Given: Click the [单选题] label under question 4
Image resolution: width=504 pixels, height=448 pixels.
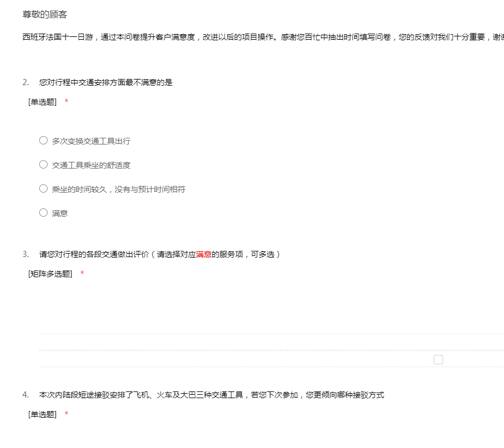Looking at the screenshot, I should click(x=43, y=414).
